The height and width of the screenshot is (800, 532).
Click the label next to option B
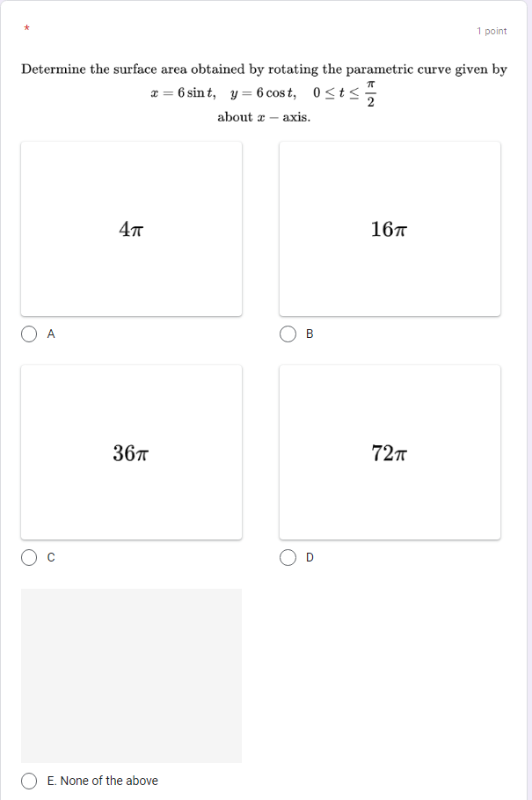pos(309,334)
